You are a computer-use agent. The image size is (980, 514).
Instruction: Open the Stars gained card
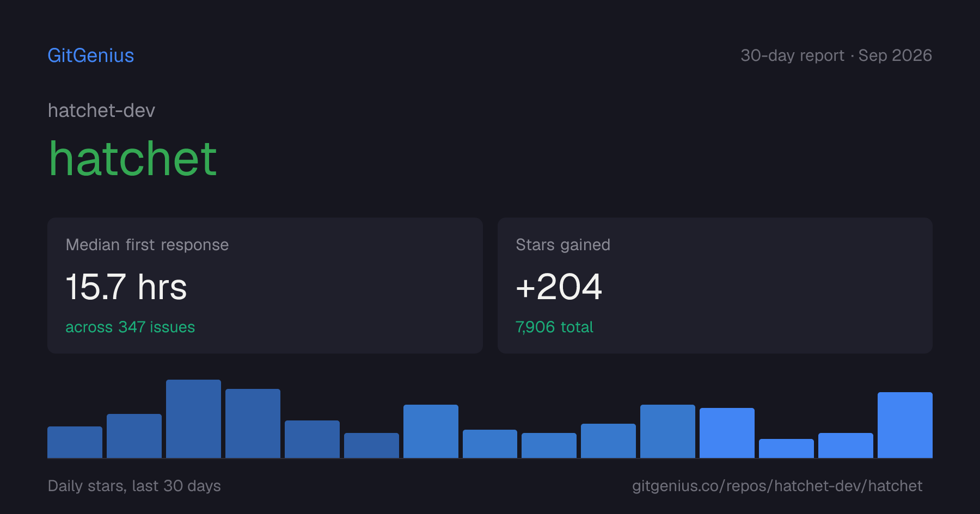[x=715, y=286]
